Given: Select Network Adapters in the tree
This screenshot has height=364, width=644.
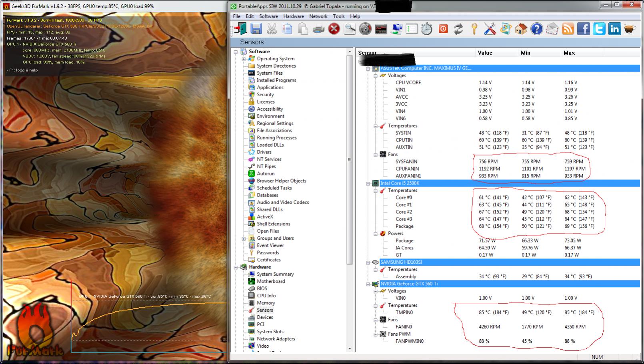Looking at the screenshot, I should click(x=276, y=339).
